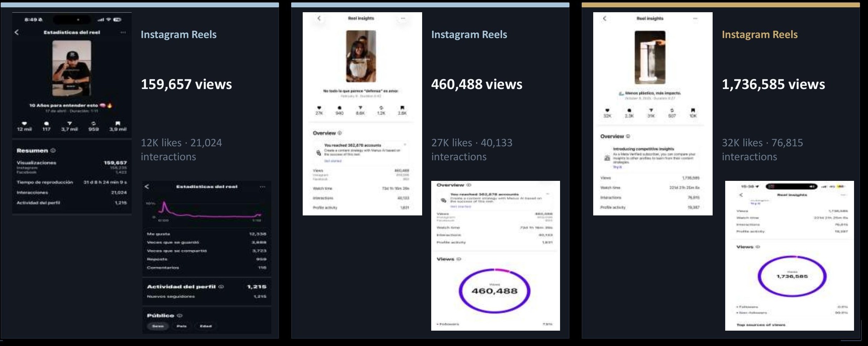Open options menu on right Reel insights
Screen dimensions: 868x346
[x=695, y=18]
